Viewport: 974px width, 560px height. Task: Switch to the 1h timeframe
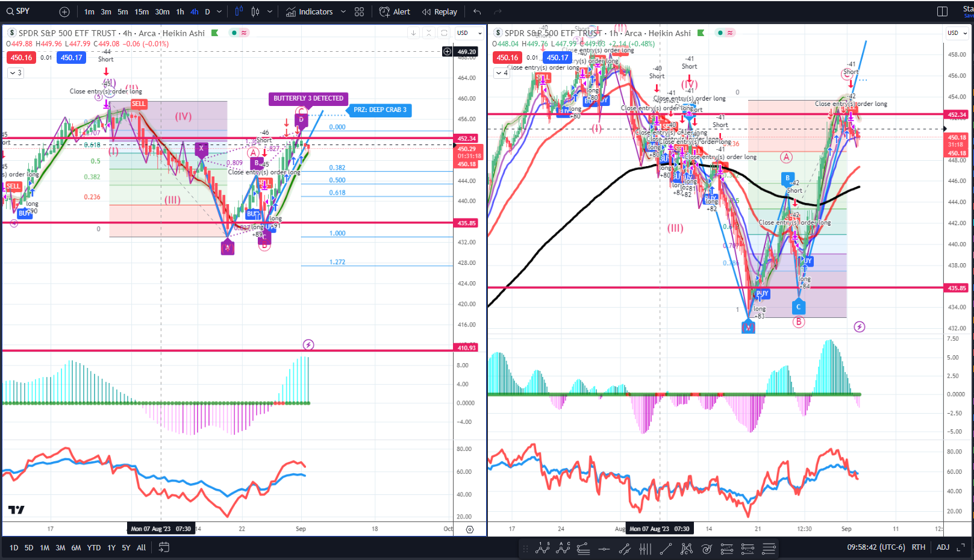click(x=180, y=12)
